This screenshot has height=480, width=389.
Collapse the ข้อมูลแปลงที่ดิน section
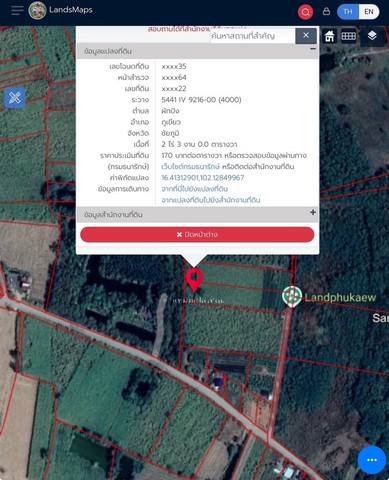click(x=313, y=49)
